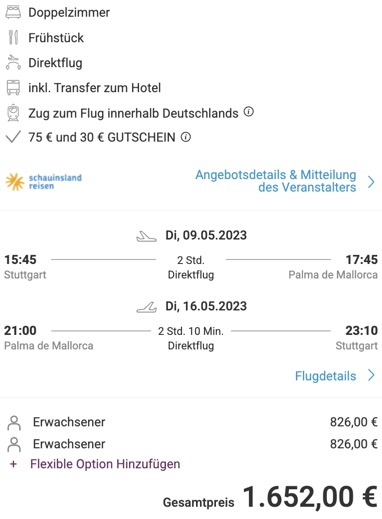Open info icon next to GUTSCHEIN
This screenshot has height=519, width=382.
click(x=186, y=137)
